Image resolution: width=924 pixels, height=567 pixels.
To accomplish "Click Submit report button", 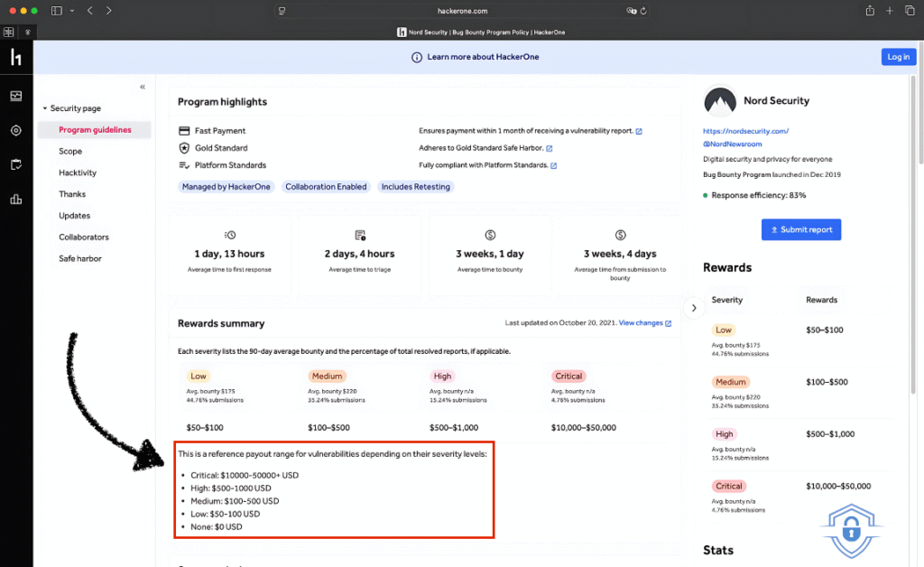I will 801,230.
